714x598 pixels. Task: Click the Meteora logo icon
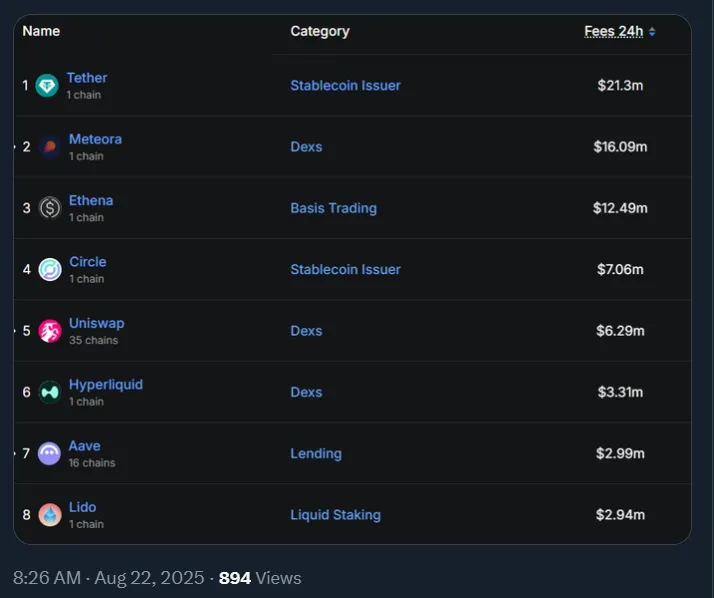click(49, 147)
